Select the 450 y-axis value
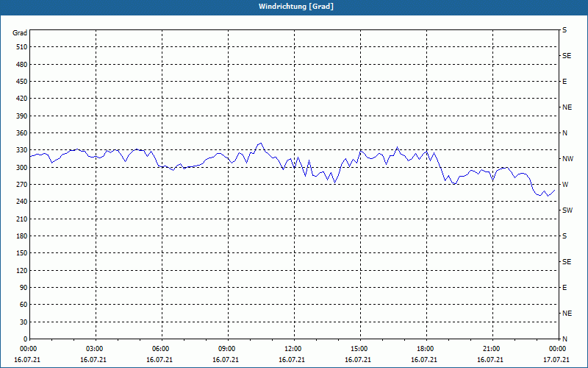The width and height of the screenshot is (588, 368). [22, 82]
